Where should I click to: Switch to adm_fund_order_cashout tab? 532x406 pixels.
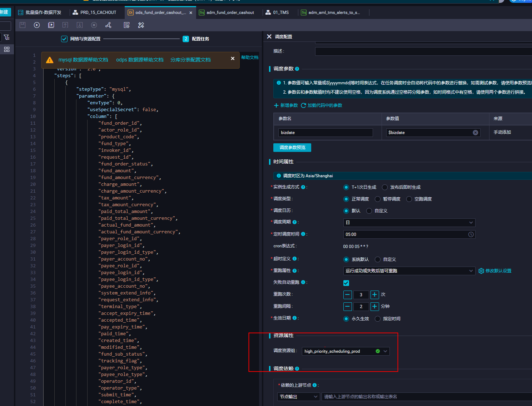click(x=227, y=13)
